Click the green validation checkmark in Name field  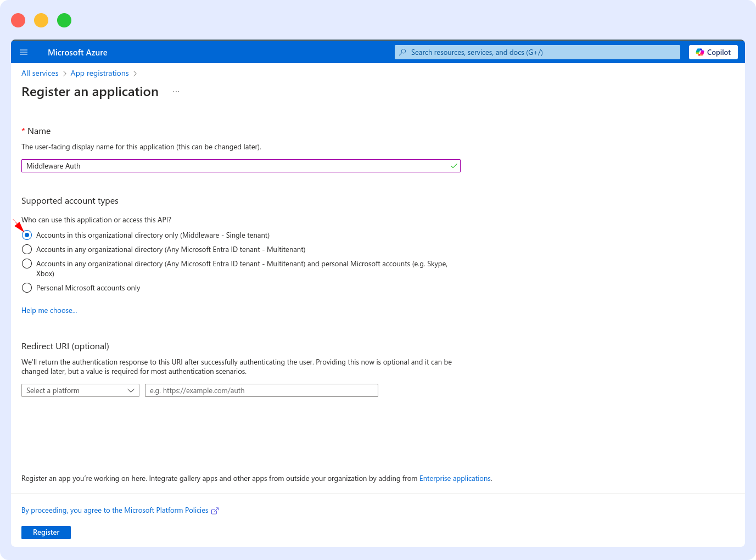tap(453, 165)
